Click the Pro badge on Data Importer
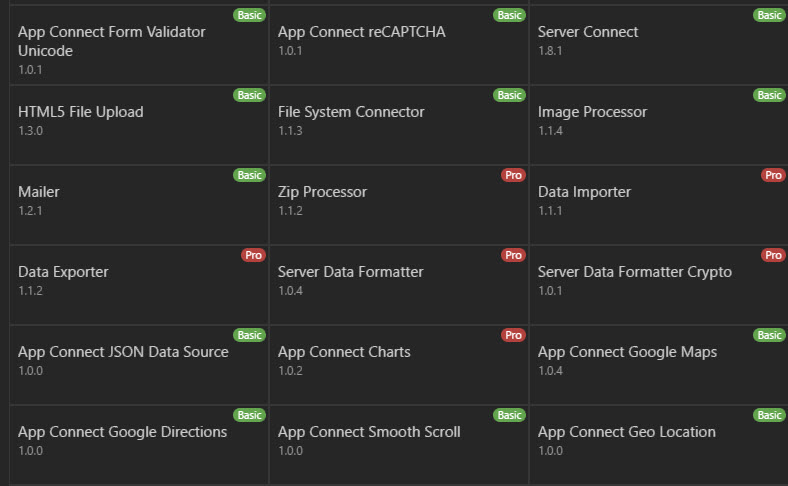This screenshot has width=788, height=486. [773, 175]
